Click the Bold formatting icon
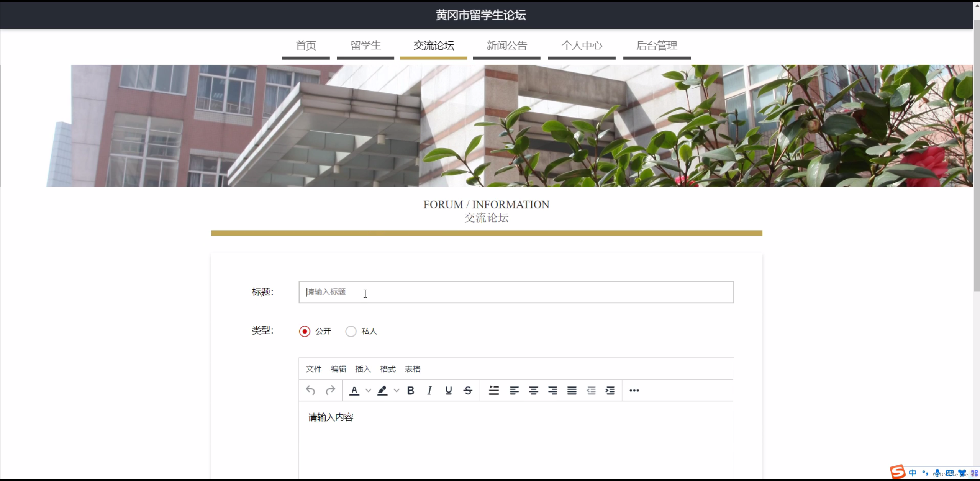 (410, 390)
